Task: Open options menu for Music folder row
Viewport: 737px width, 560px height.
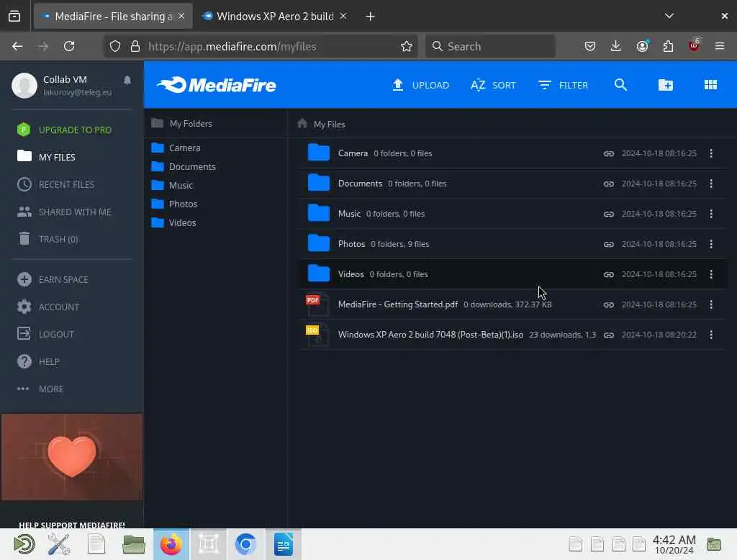Action: [710, 214]
